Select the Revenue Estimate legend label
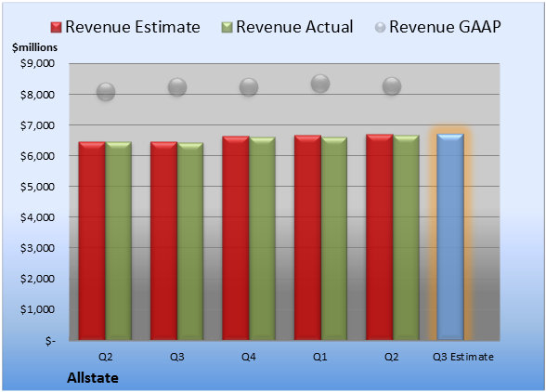546x392 pixels. (133, 27)
